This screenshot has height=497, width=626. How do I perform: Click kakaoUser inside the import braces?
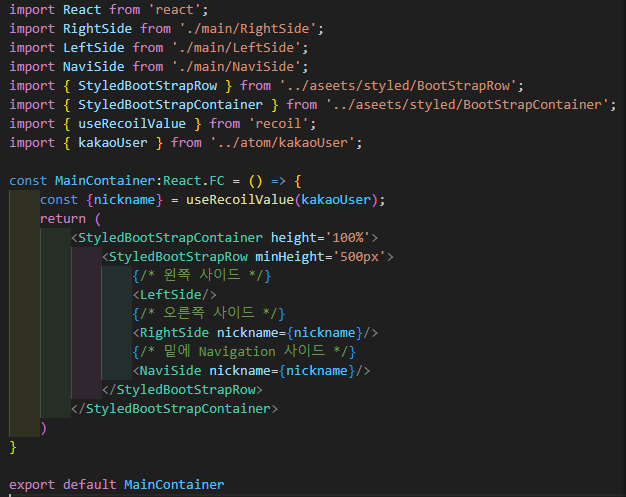click(x=113, y=143)
